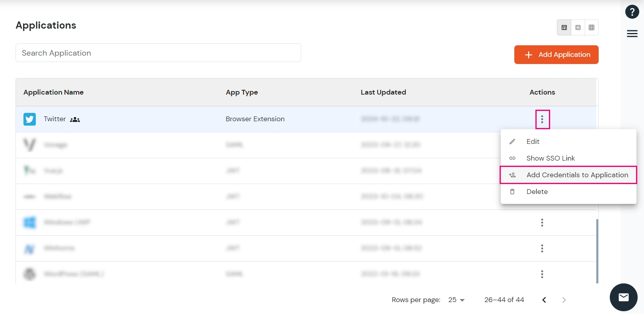
Task: Switch to the grid view icon
Action: click(x=591, y=27)
